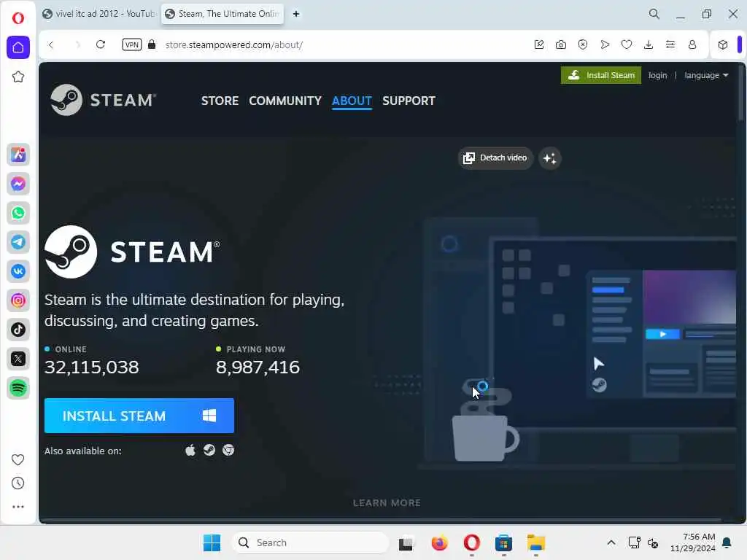747x560 pixels.
Task: Click the edit/snapshot pencil toolbar icon
Action: click(x=539, y=44)
